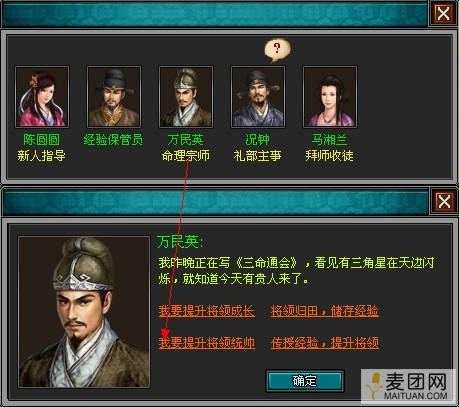Select the 况钟 NPC portrait

258,97
